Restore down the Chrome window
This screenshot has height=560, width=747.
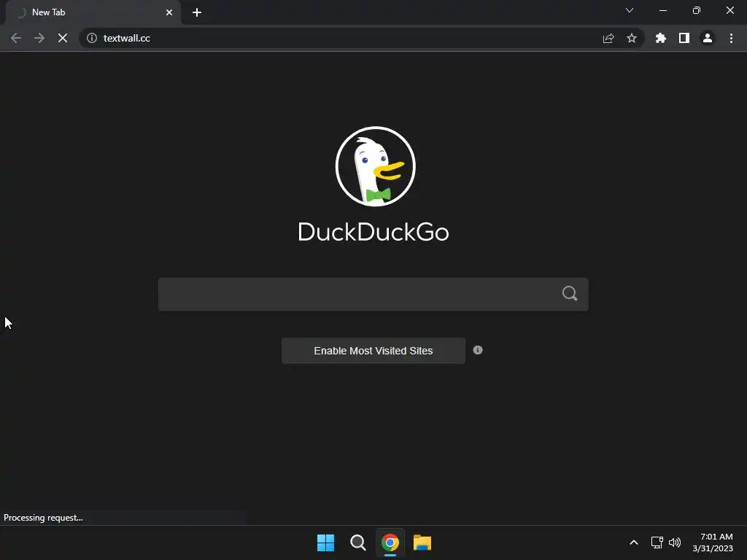click(x=697, y=10)
